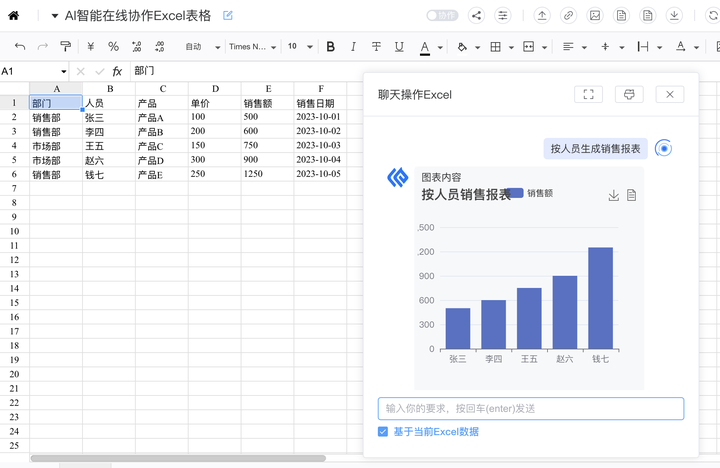Click the upload icon
The width and height of the screenshot is (720, 468).
(x=542, y=16)
